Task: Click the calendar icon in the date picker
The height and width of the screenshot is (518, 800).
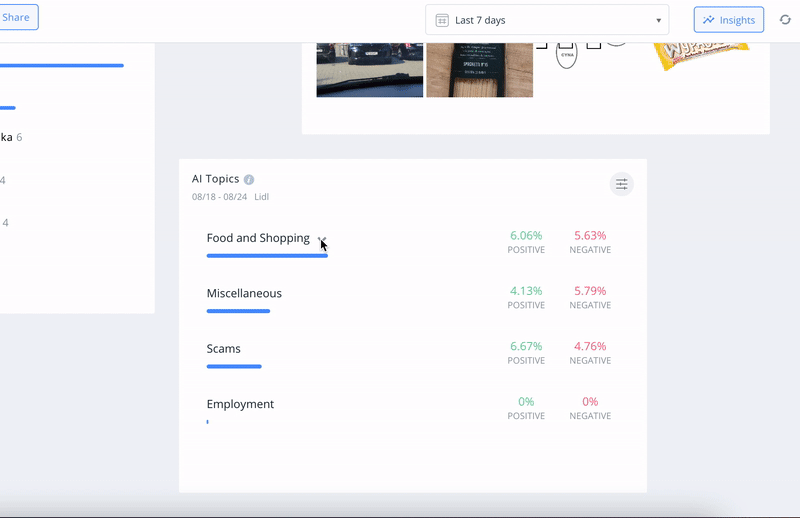Action: pyautogui.click(x=442, y=20)
